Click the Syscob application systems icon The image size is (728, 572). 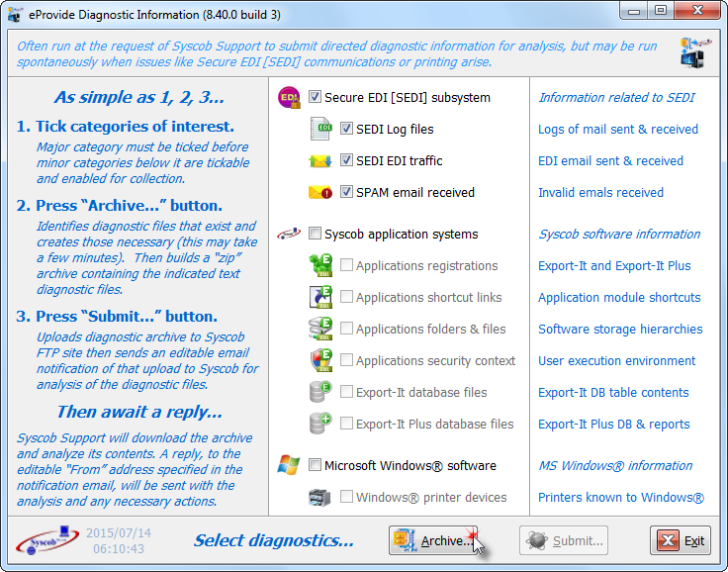coord(290,234)
